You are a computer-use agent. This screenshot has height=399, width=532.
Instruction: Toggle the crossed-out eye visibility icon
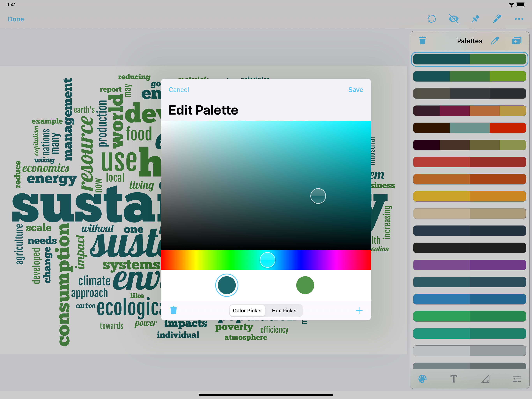(453, 19)
